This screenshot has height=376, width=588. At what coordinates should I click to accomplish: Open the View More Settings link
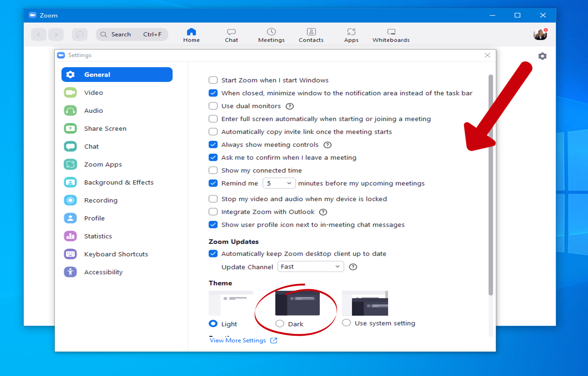click(243, 340)
